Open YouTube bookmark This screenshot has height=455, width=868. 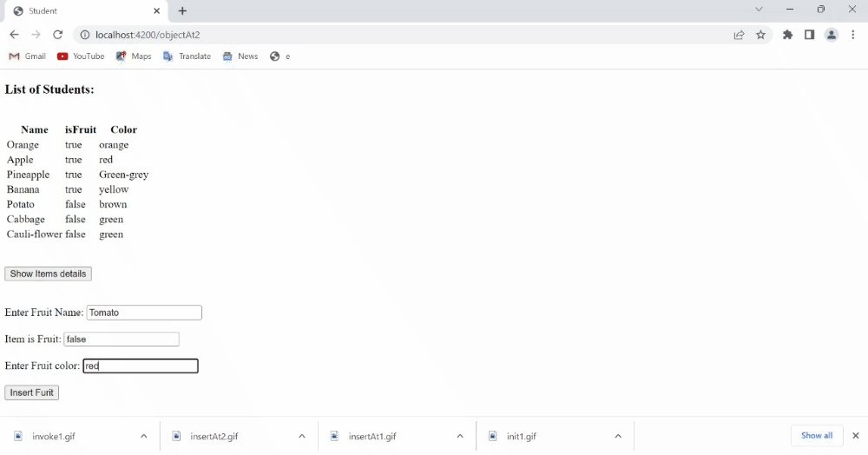click(81, 56)
